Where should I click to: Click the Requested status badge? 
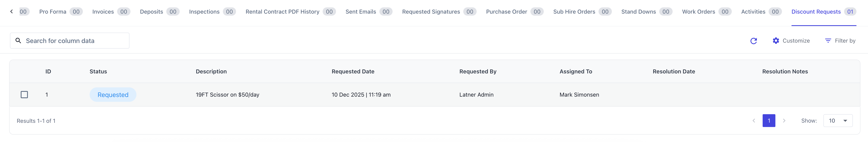tap(113, 95)
